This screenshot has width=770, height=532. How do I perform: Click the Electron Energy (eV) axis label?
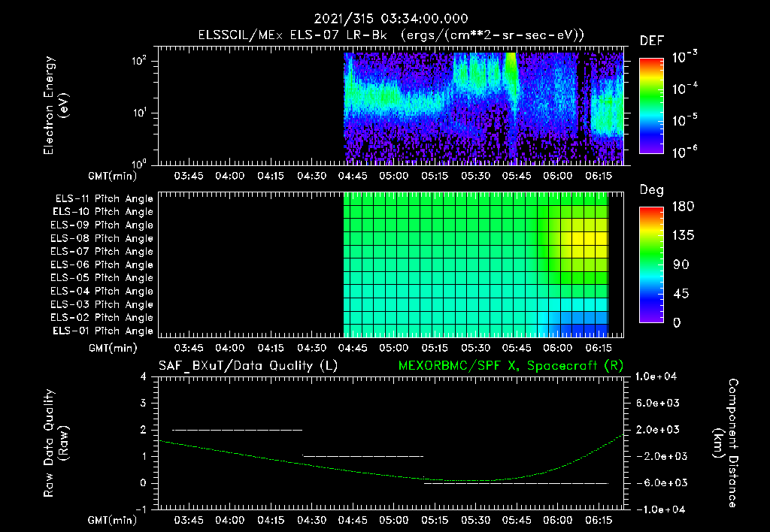coord(56,105)
